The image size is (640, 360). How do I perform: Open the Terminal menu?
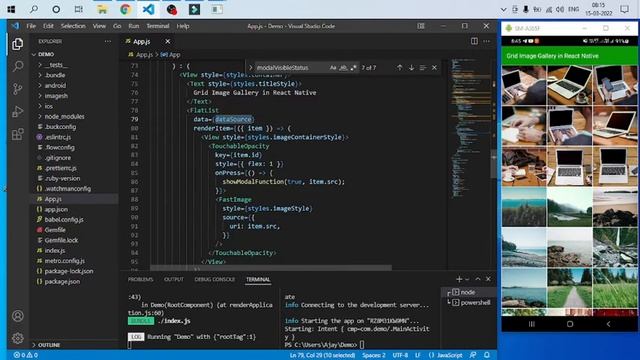[x=158, y=26]
